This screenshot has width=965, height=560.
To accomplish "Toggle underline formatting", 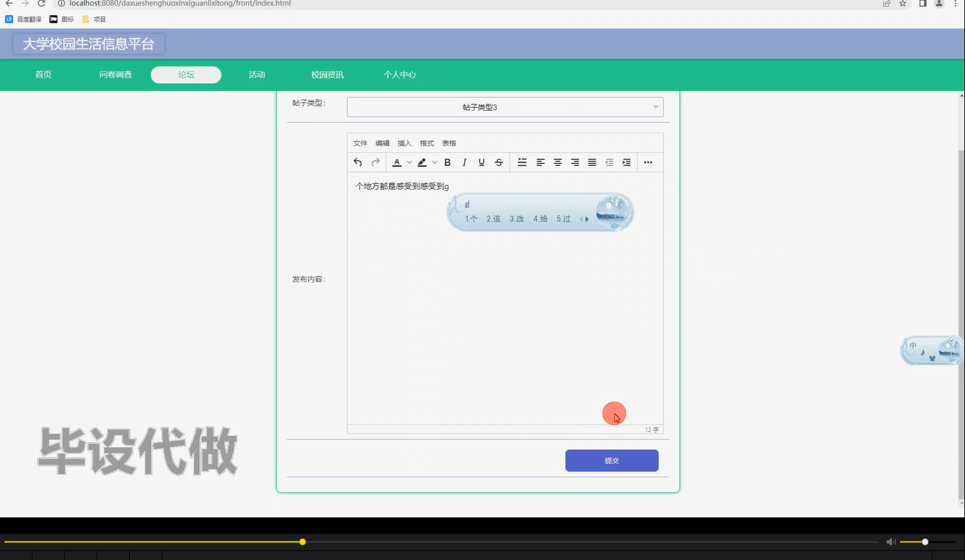I will tap(481, 162).
